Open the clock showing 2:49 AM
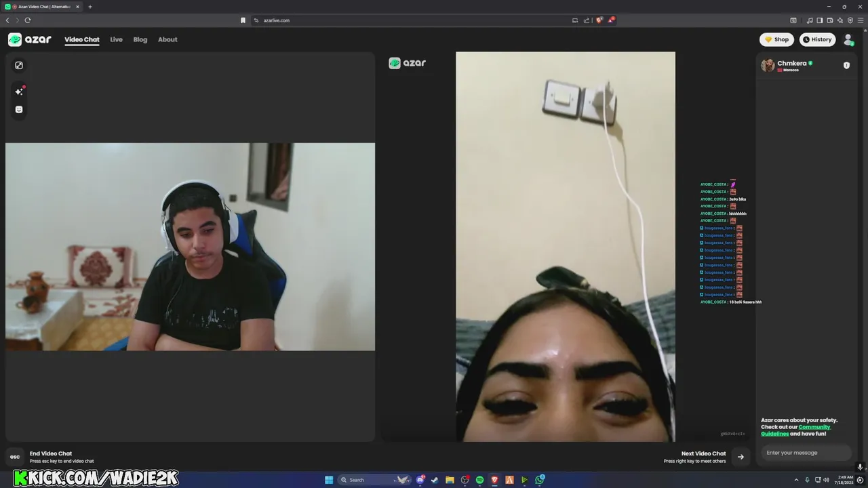 coord(845,480)
